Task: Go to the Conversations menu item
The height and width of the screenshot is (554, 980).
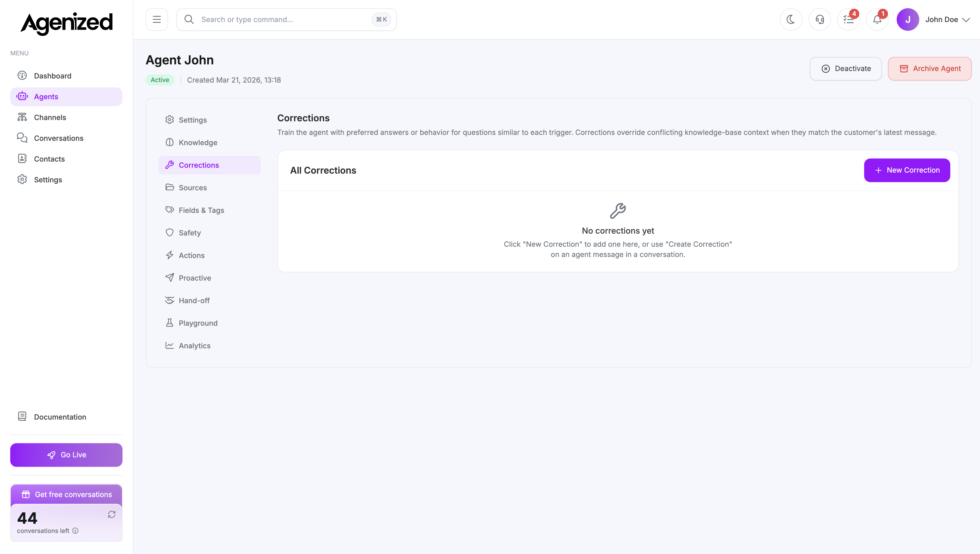Action: point(59,138)
